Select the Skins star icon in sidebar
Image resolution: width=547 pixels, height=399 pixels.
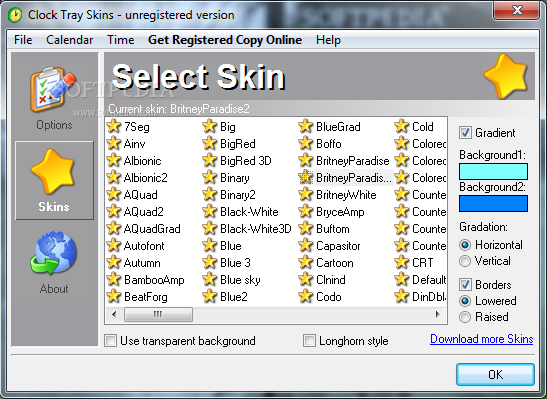coord(53,171)
